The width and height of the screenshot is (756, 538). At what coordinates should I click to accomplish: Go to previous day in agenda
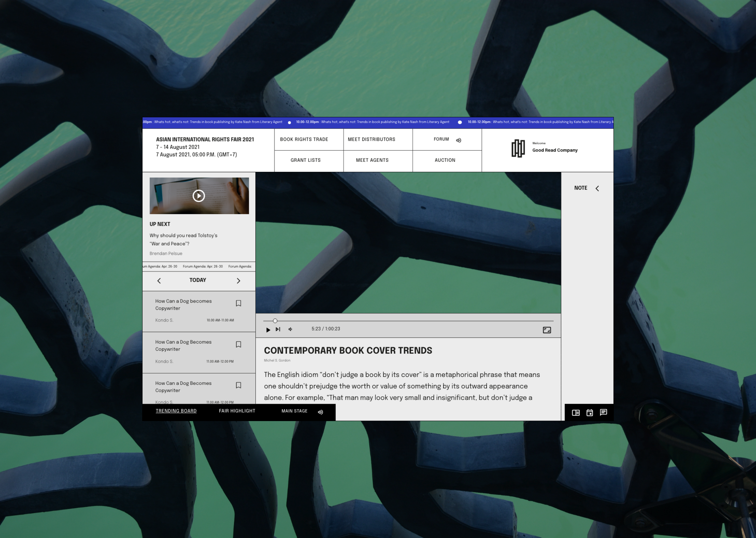159,281
